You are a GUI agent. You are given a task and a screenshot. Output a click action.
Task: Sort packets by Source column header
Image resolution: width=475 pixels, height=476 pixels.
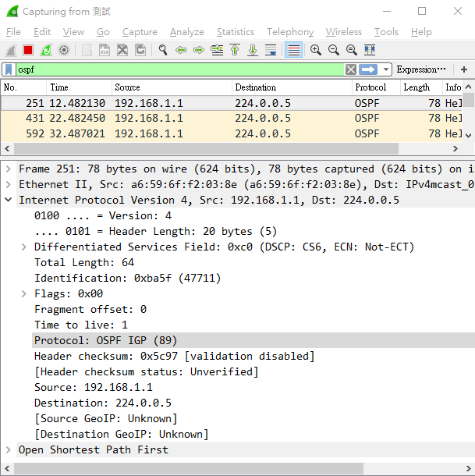coord(172,87)
